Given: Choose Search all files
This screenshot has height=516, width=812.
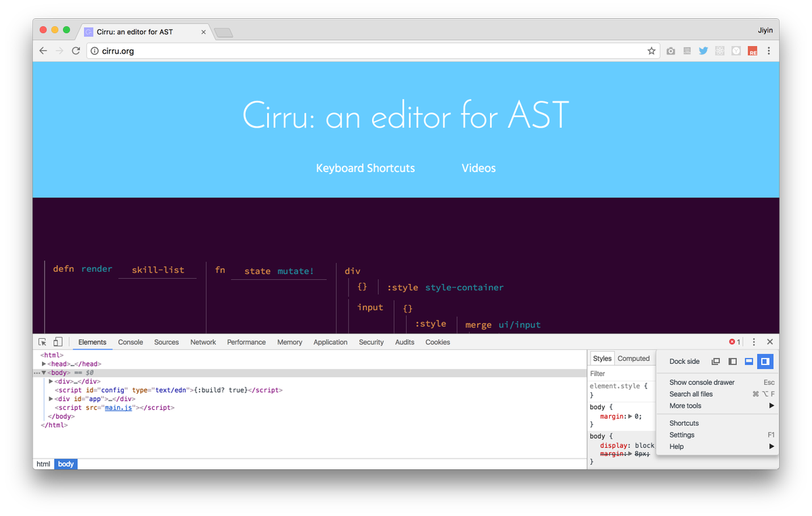Looking at the screenshot, I should 717,394.
